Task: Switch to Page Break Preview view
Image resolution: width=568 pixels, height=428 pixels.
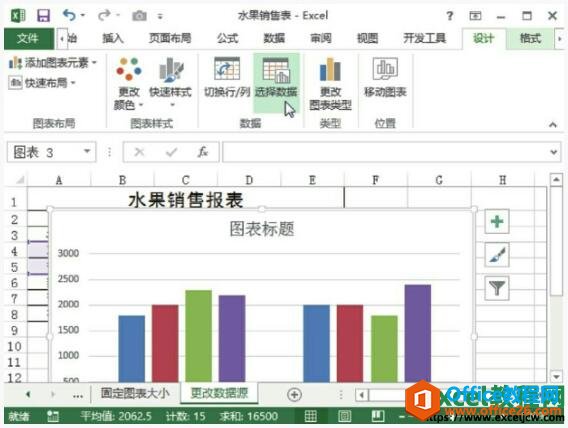Action: tap(377, 416)
